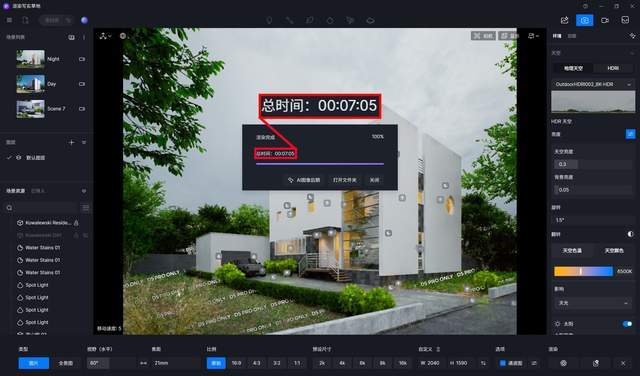Uncheck the blue HDR sky brightness checkbox
This screenshot has height=376, width=640.
pyautogui.click(x=630, y=134)
